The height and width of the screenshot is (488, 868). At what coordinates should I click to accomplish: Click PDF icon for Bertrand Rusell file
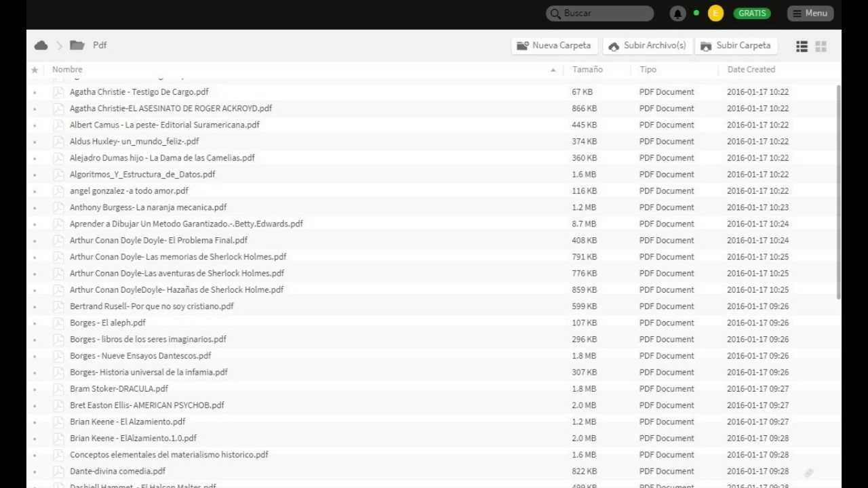pyautogui.click(x=58, y=306)
